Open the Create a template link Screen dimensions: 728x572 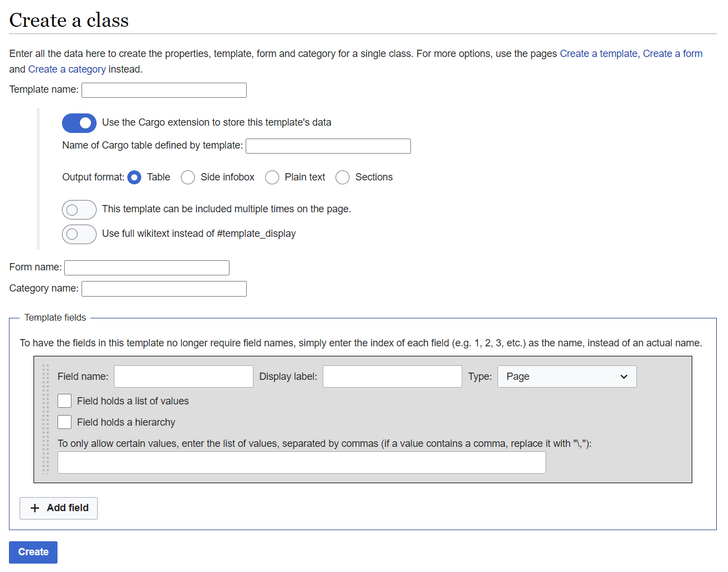[x=598, y=54]
